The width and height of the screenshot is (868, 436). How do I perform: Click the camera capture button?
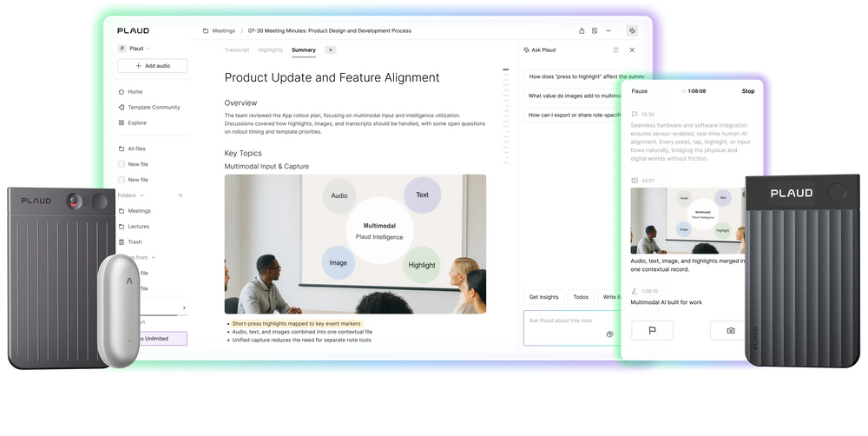[730, 330]
